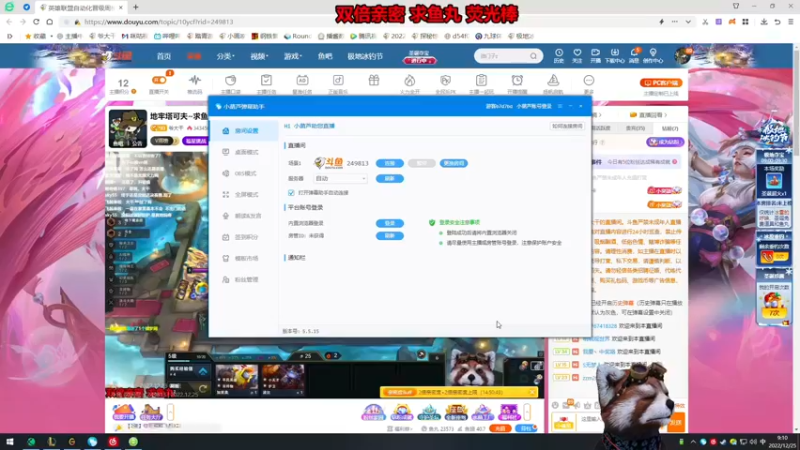Open the 下载中心 download icon
800x450 pixels.
pyautogui.click(x=614, y=56)
